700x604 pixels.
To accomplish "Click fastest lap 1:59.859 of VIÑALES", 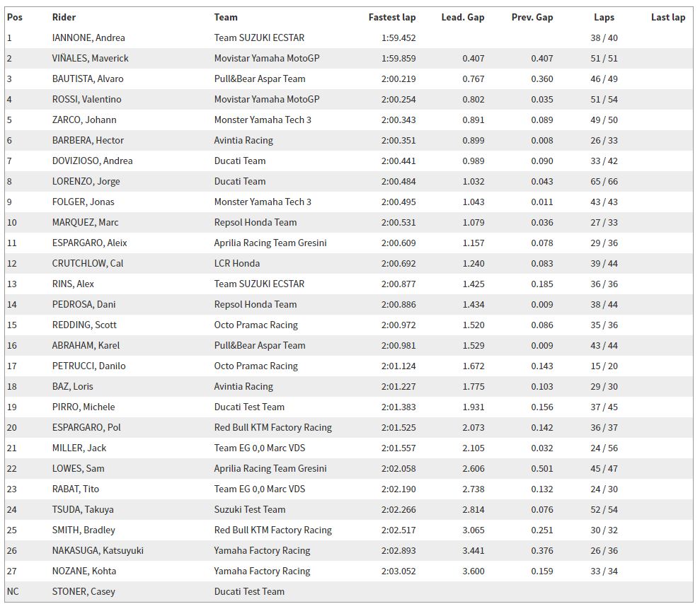I will (398, 59).
